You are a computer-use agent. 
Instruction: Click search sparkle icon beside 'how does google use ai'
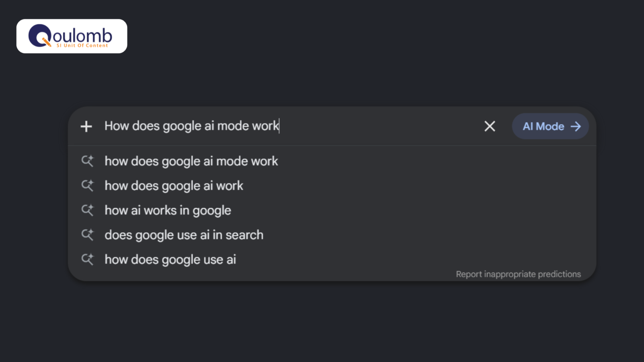tap(87, 259)
